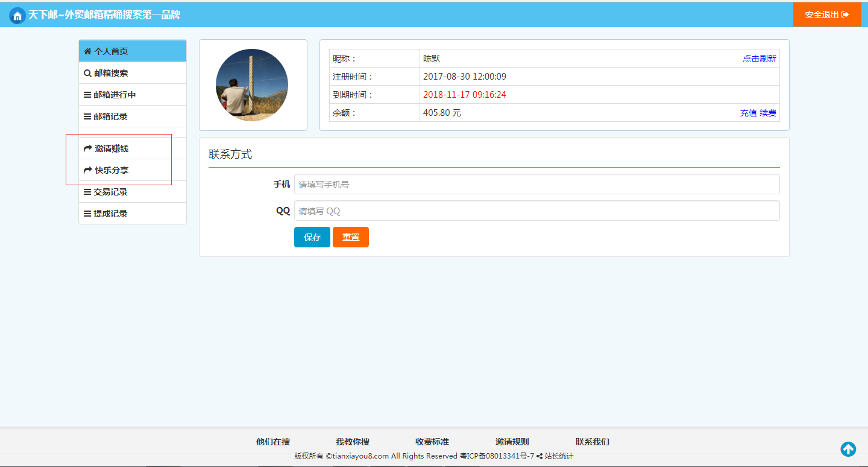Open 提成记录 from the sidebar

click(x=132, y=214)
